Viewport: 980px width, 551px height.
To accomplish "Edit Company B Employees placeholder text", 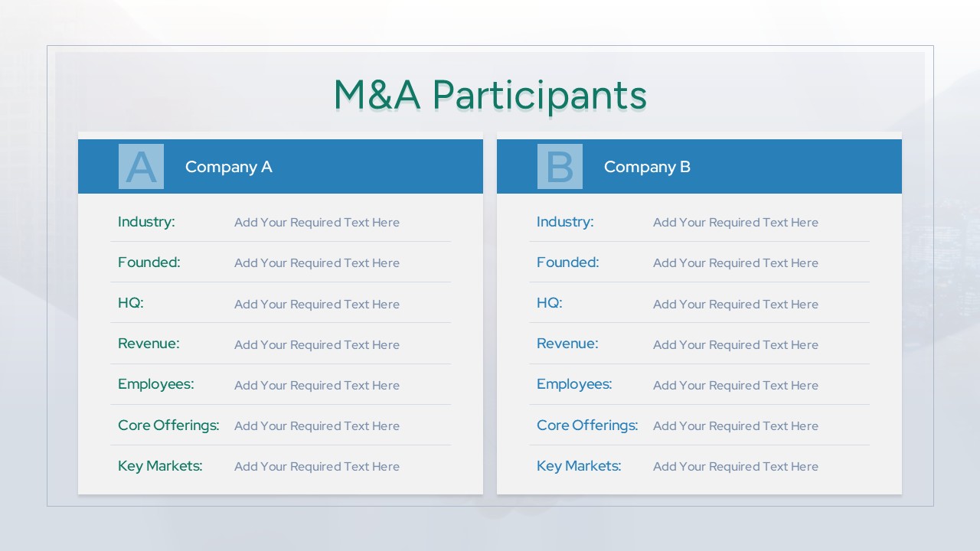I will 736,385.
